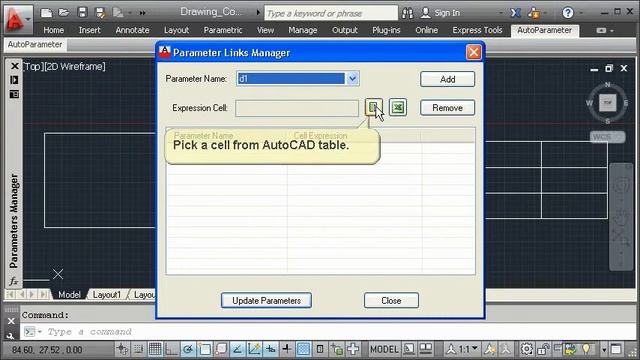Click the WCS coordinate system label
The image size is (640, 360).
tap(607, 137)
